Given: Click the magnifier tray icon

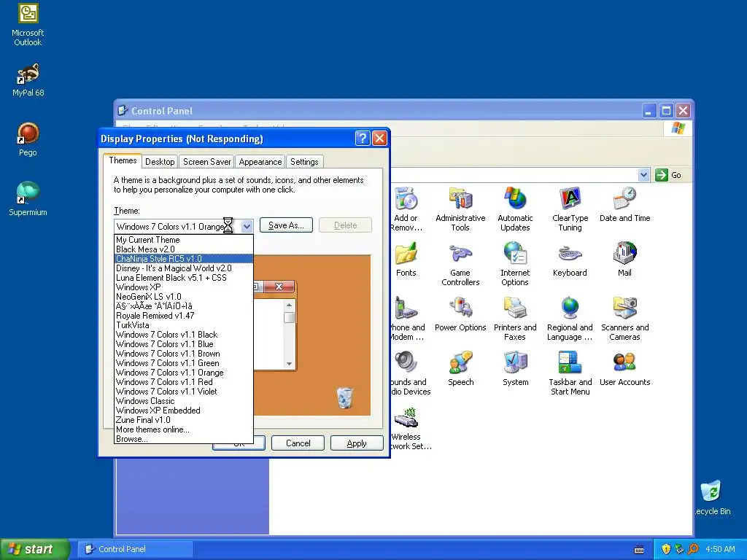Looking at the screenshot, I should coord(693,549).
